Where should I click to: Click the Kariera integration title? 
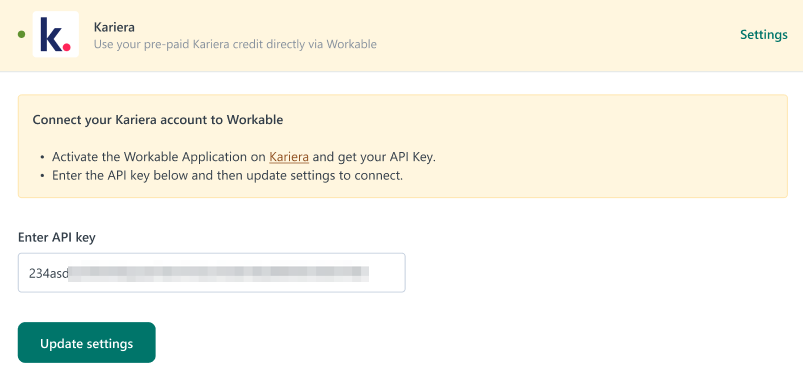coord(114,27)
